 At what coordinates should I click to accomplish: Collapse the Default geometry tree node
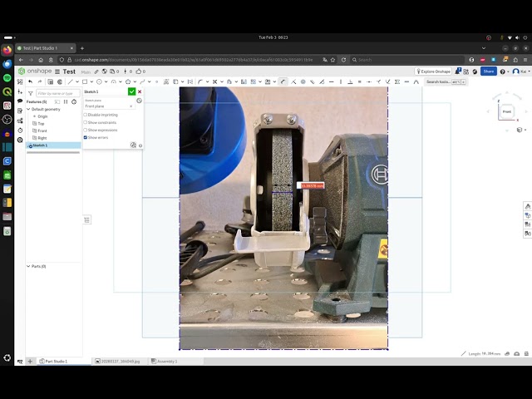click(28, 109)
